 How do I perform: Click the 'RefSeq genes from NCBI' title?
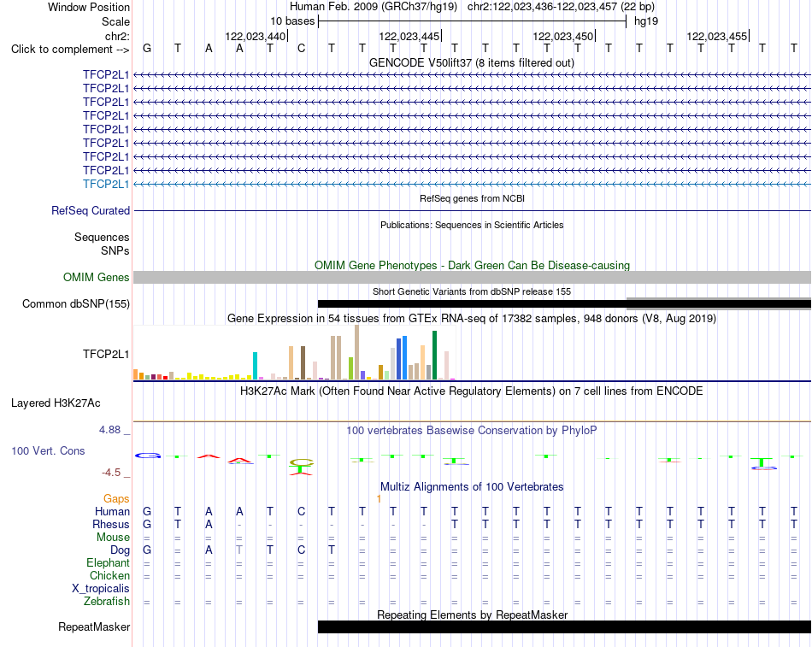pos(472,198)
